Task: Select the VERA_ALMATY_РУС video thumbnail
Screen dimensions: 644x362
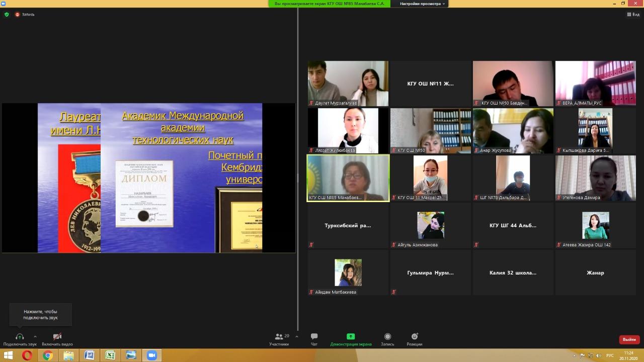Action: tap(595, 83)
